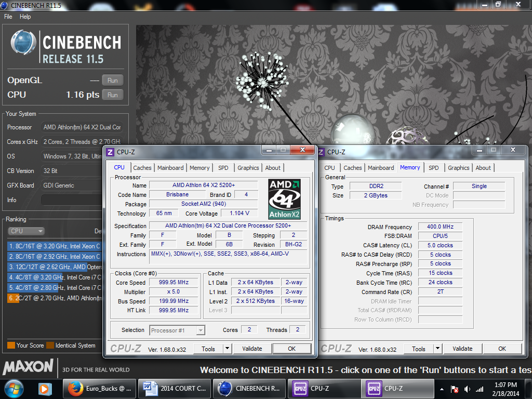
Task: Switch to Memory tab in left CPU-Z
Action: (199, 168)
